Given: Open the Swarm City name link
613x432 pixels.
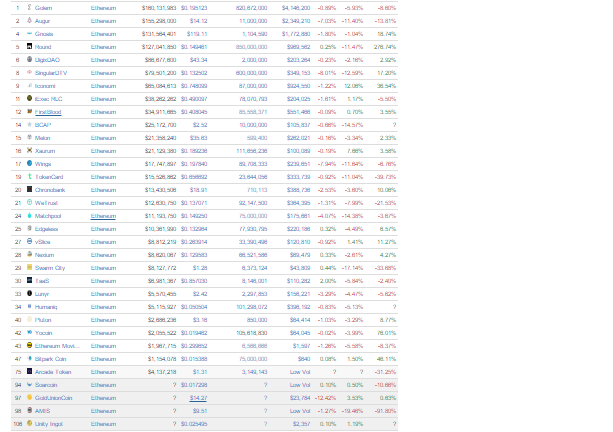Looking at the screenshot, I should (x=50, y=268).
